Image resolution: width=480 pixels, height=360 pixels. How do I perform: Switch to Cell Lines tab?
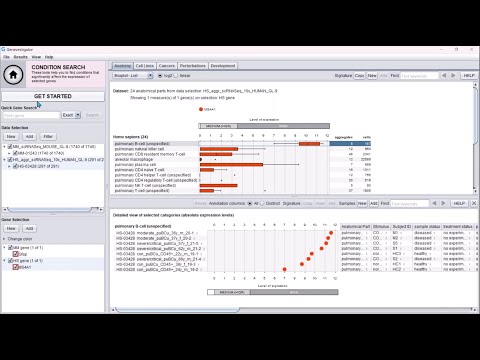tap(145, 66)
